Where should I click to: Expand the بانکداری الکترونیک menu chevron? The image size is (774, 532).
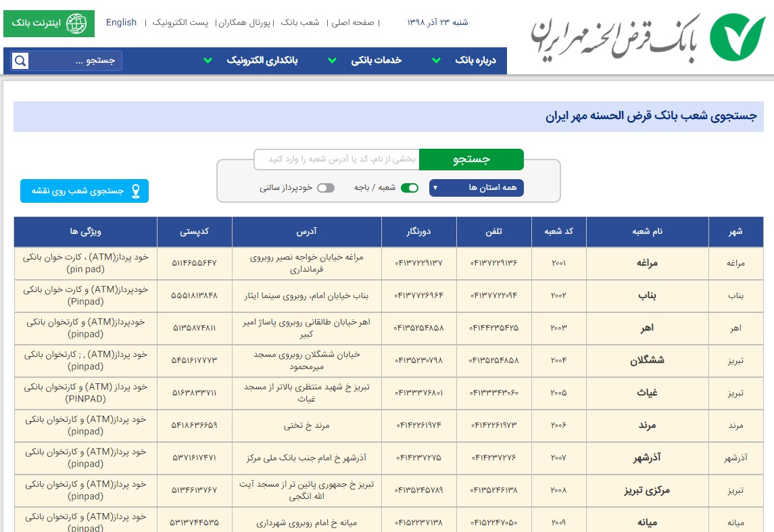click(x=208, y=61)
